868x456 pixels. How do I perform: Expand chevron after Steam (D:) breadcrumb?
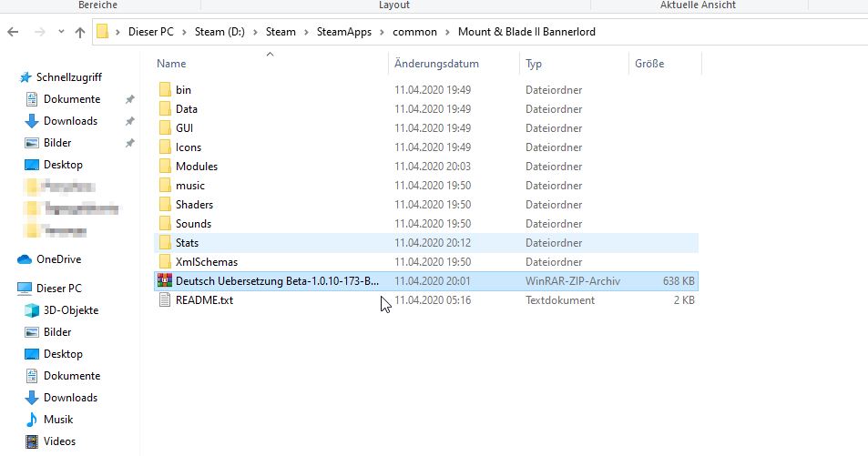[255, 32]
